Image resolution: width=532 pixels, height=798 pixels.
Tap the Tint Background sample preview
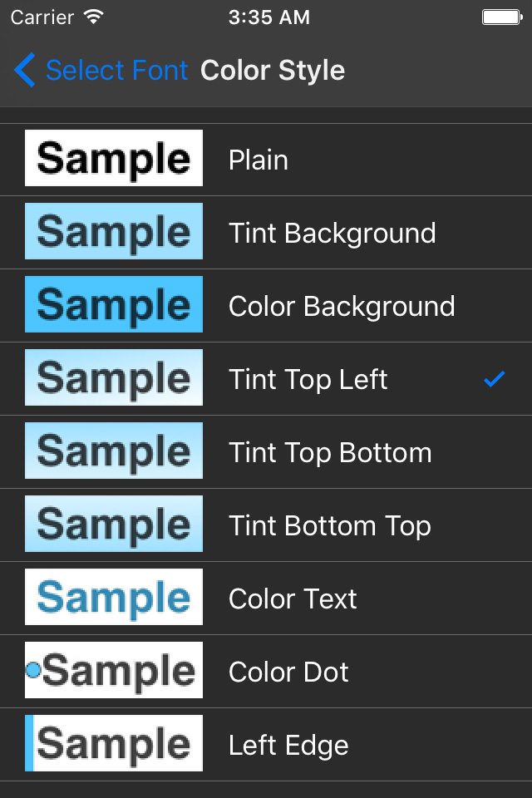coord(114,231)
